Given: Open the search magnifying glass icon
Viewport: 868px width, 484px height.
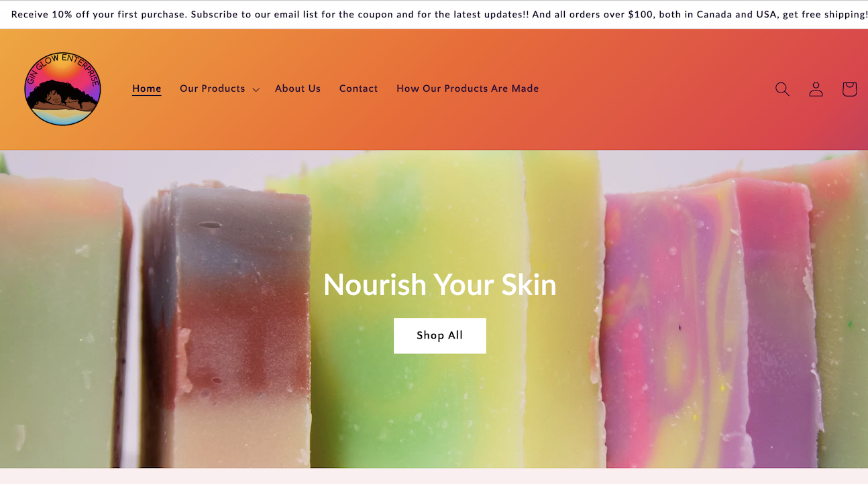Looking at the screenshot, I should coord(782,89).
